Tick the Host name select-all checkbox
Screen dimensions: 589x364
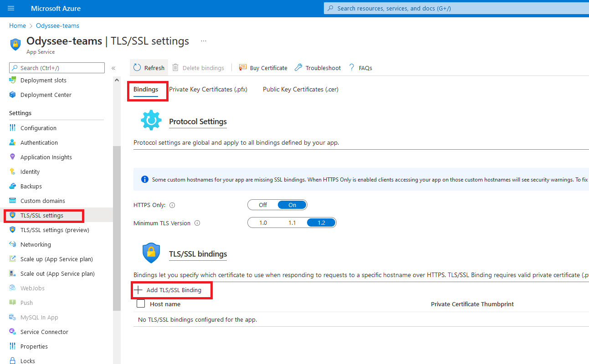click(x=141, y=303)
